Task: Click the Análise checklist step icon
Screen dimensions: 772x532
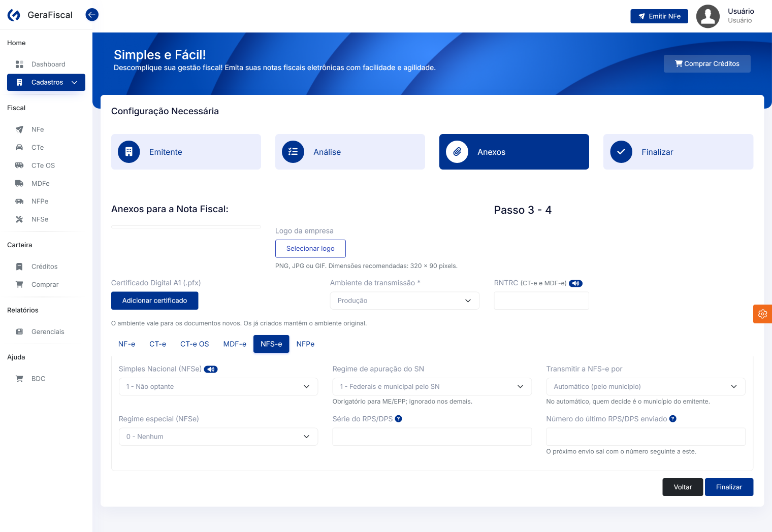Action: pyautogui.click(x=293, y=152)
